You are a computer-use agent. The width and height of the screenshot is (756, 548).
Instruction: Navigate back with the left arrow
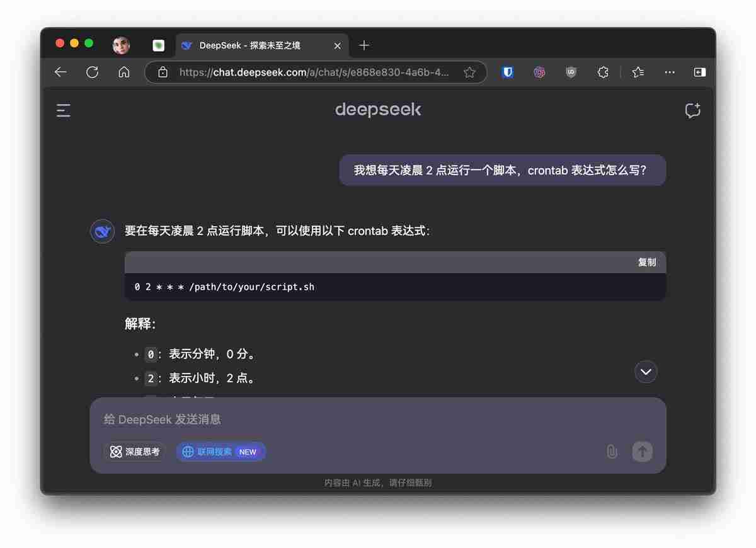(x=60, y=72)
